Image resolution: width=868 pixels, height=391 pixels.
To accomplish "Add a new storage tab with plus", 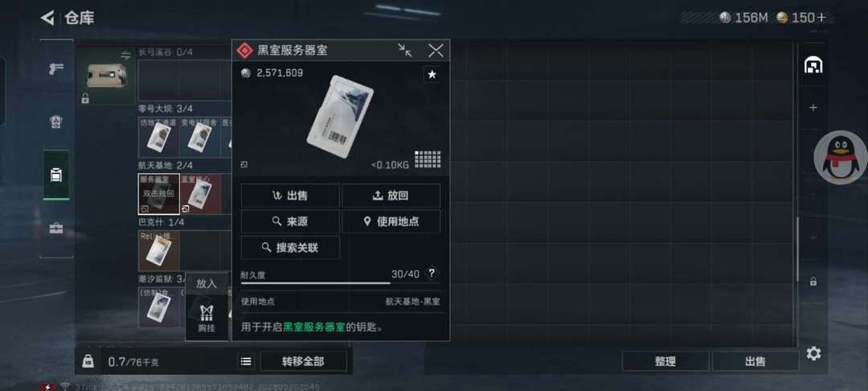I will [x=813, y=108].
